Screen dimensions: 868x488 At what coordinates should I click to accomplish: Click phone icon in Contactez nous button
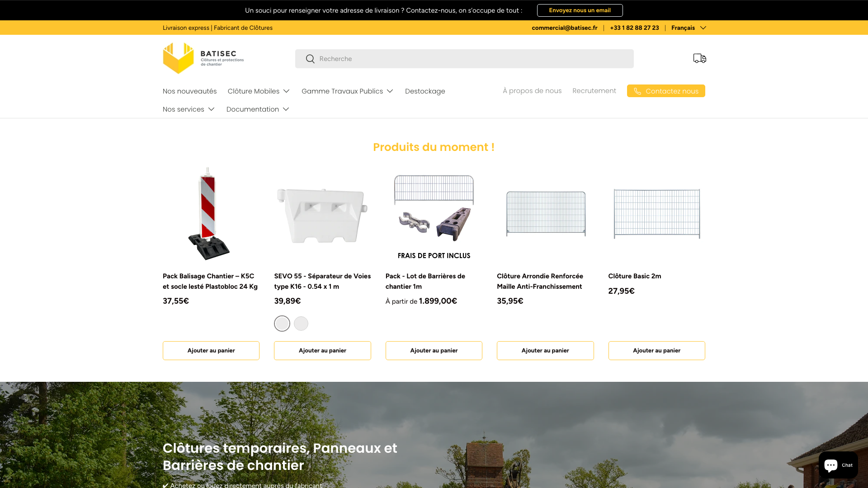tap(637, 91)
